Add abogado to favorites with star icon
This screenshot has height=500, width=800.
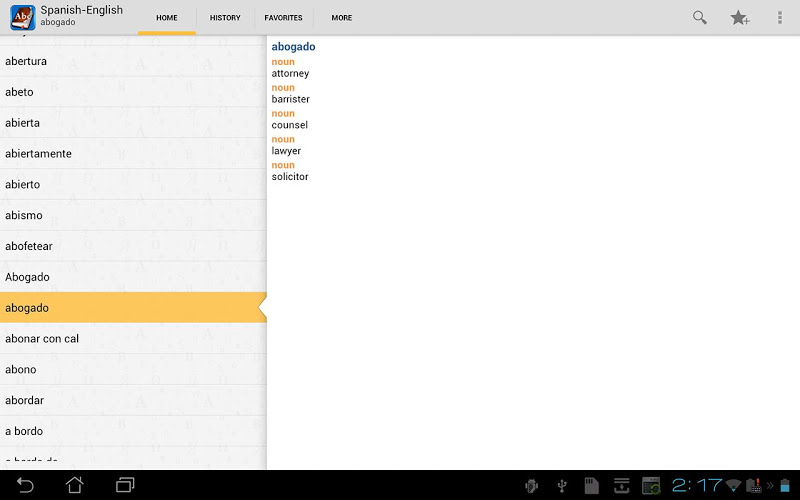(739, 18)
